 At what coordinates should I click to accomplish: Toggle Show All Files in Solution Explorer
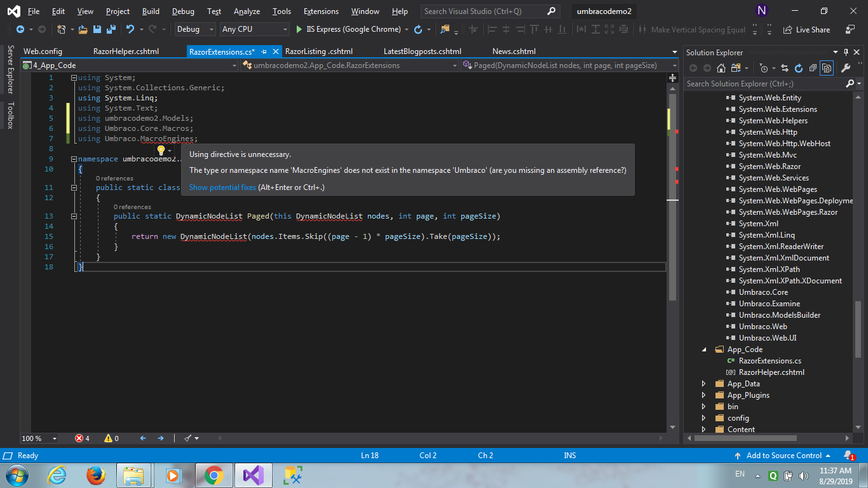[x=826, y=68]
